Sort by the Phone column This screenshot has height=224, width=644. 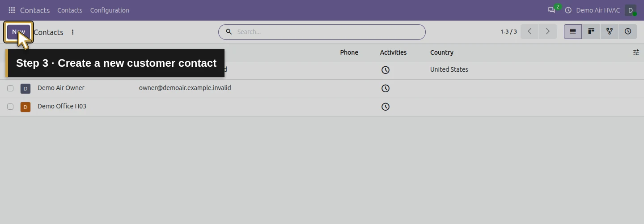coord(349,52)
